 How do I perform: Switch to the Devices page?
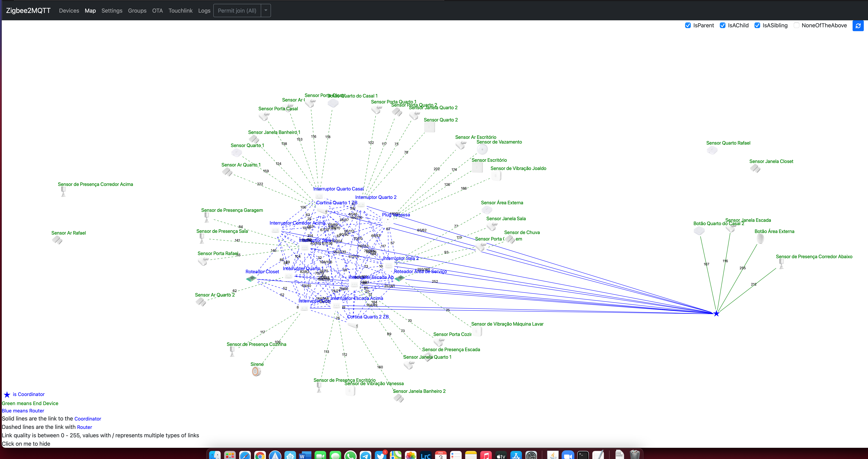(x=69, y=11)
